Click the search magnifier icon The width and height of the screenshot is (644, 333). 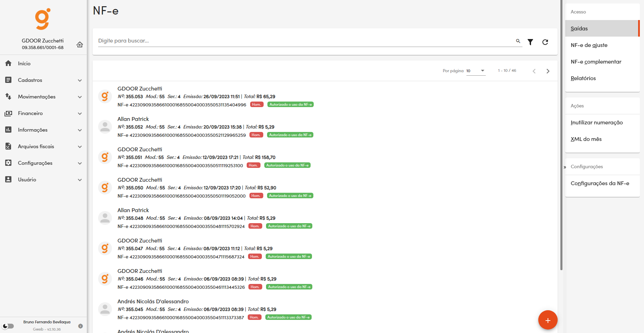click(518, 41)
